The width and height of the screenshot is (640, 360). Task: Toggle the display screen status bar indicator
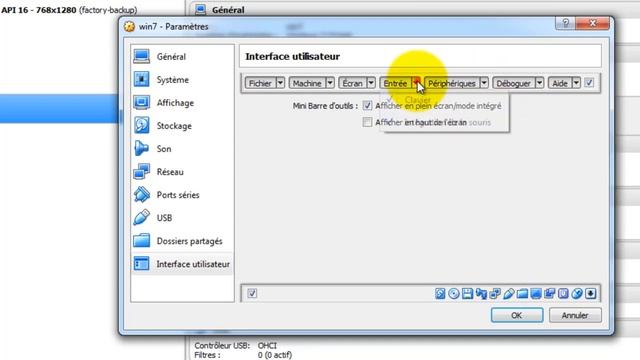point(536,293)
